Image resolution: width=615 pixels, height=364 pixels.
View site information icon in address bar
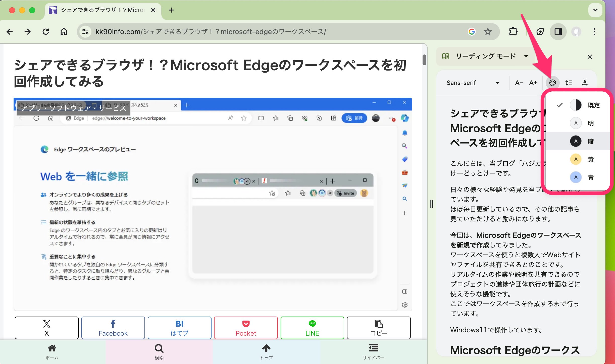tap(85, 32)
